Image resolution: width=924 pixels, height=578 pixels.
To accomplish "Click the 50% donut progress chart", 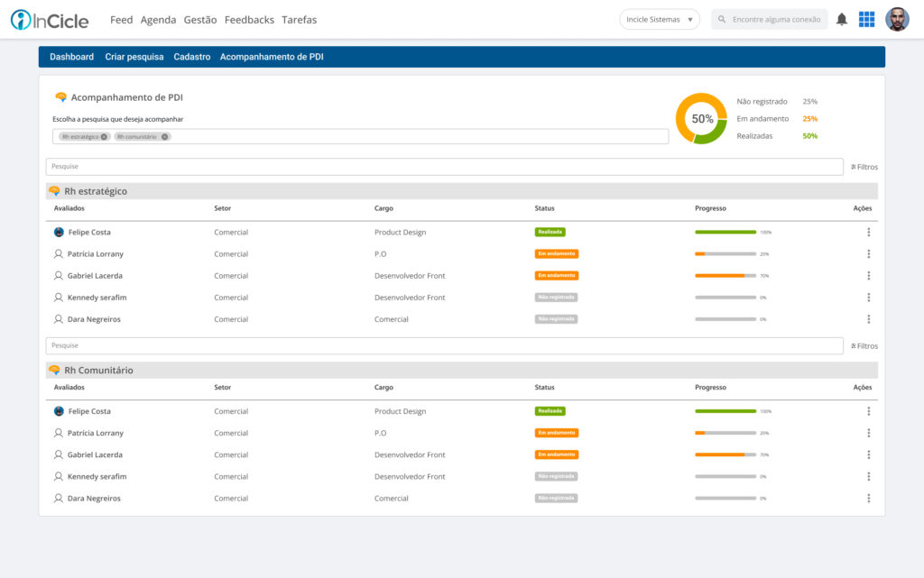I will pos(701,118).
